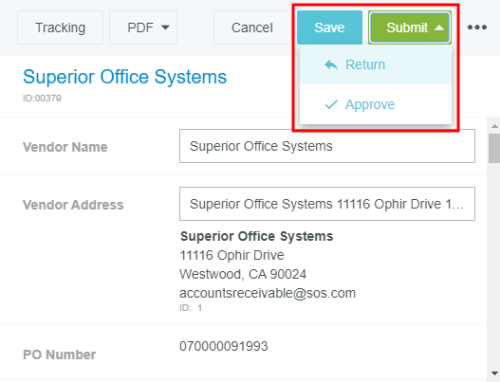
Task: Click the Approve checkmark icon
Action: click(x=331, y=105)
